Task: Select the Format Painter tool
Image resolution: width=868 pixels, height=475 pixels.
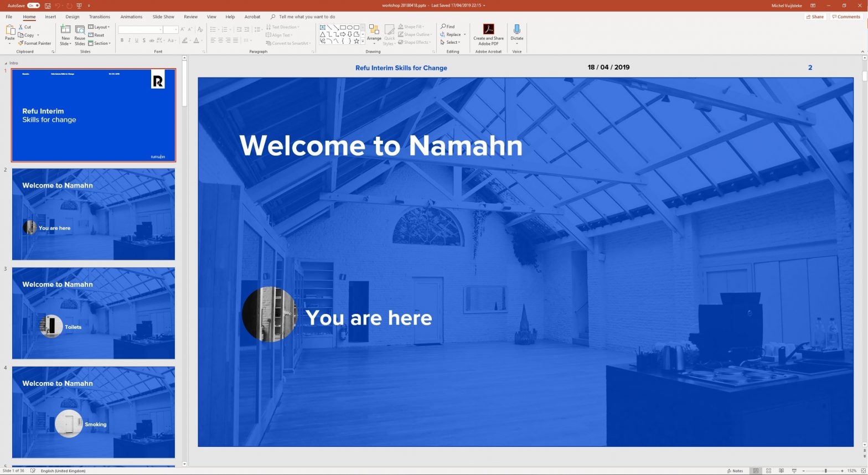Action: 34,43
